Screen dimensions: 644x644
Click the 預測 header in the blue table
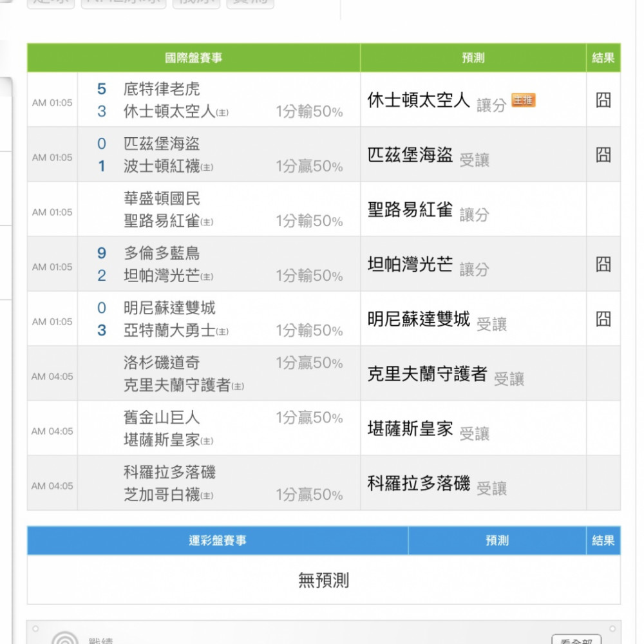point(497,540)
